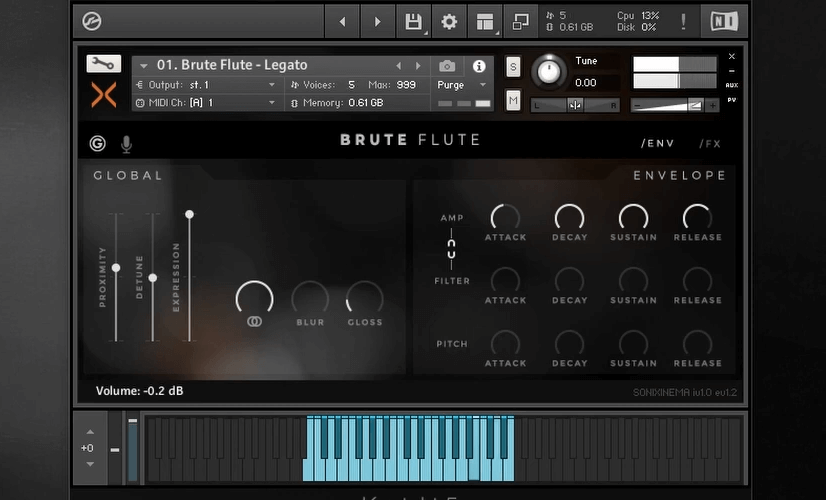The height and width of the screenshot is (500, 826).
Task: Click the AMP/FILTER envelope link chain icon
Action: pos(451,249)
